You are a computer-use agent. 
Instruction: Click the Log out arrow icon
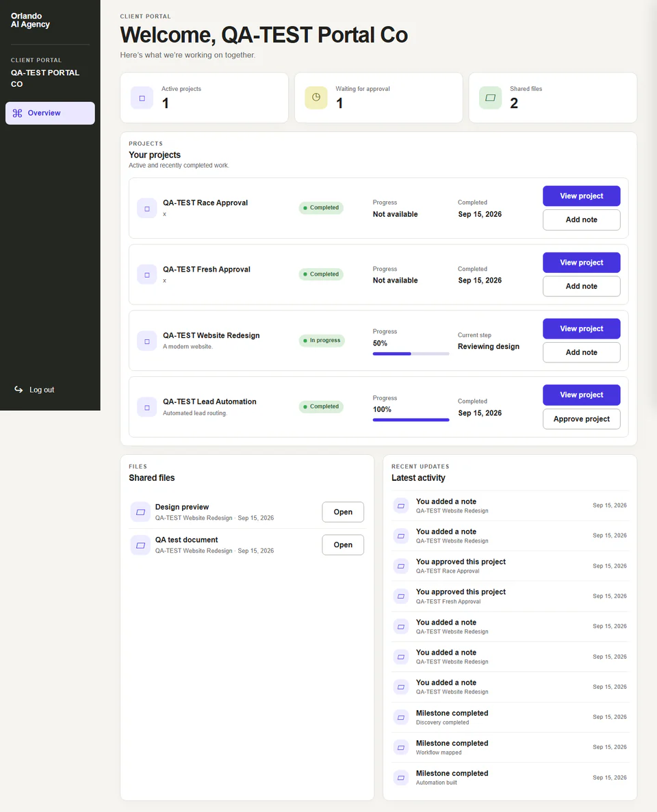click(x=18, y=389)
